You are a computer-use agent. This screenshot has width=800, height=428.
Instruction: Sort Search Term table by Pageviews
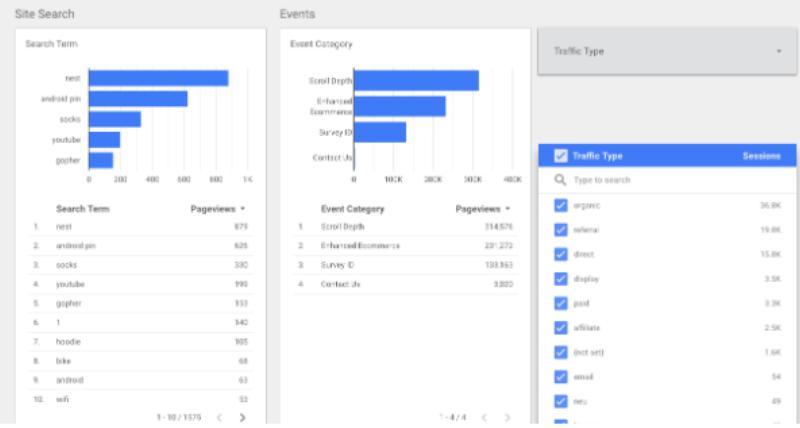[218, 209]
